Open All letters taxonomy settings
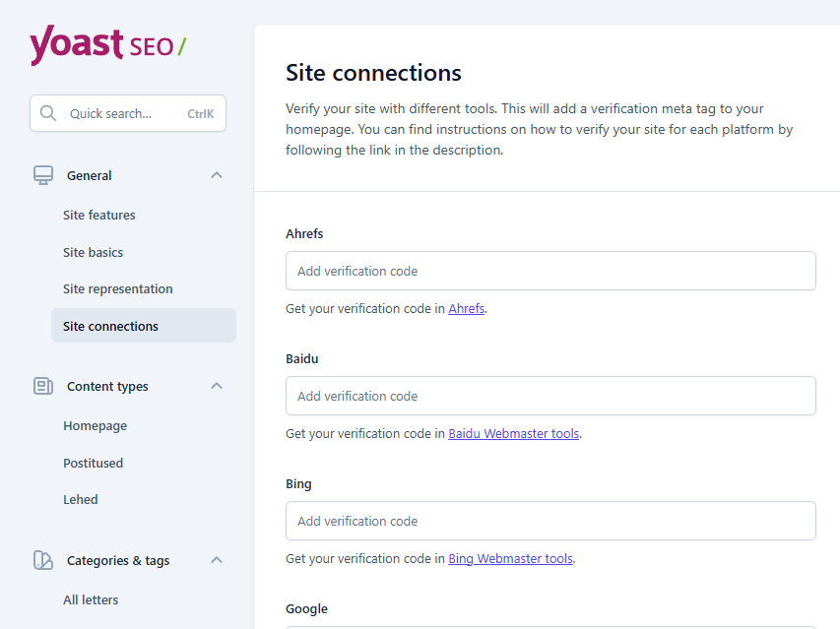 91,599
